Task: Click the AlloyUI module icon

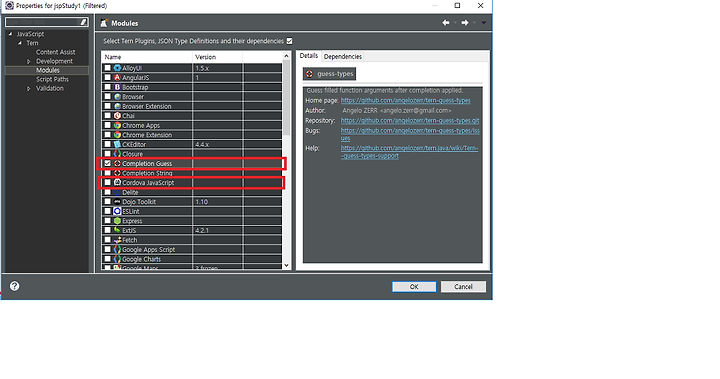Action: [x=117, y=68]
